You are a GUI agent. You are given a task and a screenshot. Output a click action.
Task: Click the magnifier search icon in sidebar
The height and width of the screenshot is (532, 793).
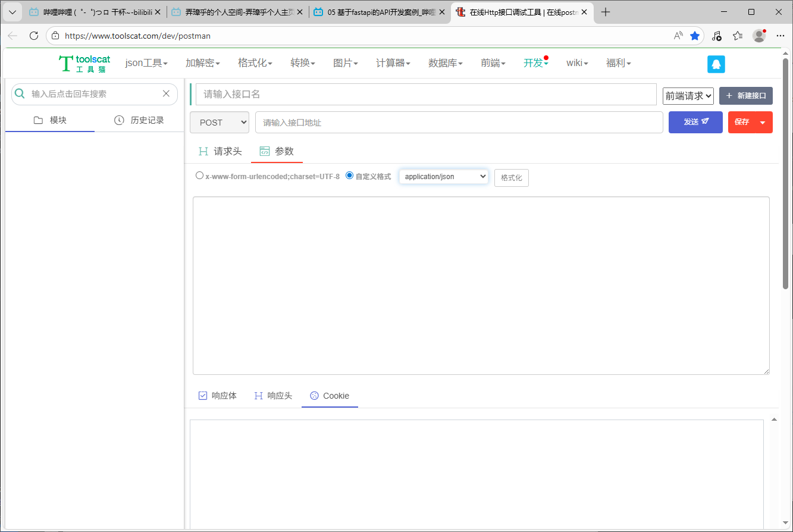20,93
